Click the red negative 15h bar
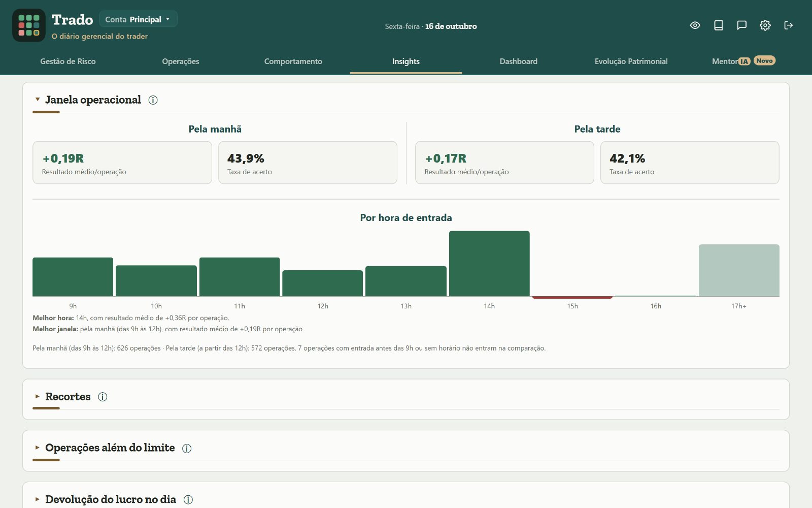Viewport: 812px width, 508px height. (572, 297)
